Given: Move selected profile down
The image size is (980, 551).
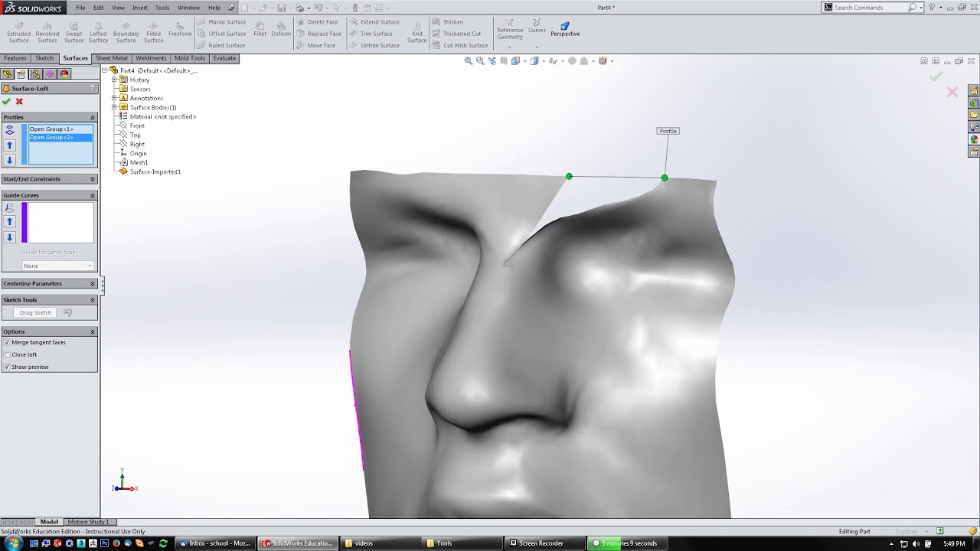Looking at the screenshot, I should click(x=10, y=160).
